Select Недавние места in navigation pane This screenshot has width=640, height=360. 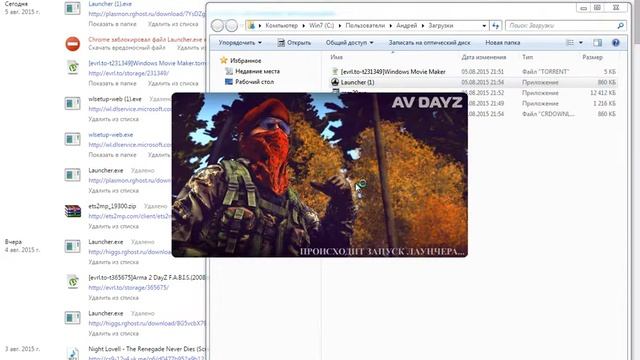pyautogui.click(x=258, y=71)
